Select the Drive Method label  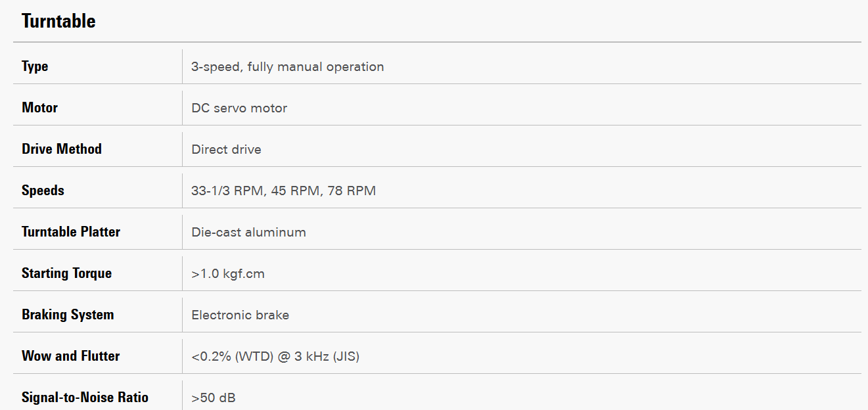(x=62, y=149)
